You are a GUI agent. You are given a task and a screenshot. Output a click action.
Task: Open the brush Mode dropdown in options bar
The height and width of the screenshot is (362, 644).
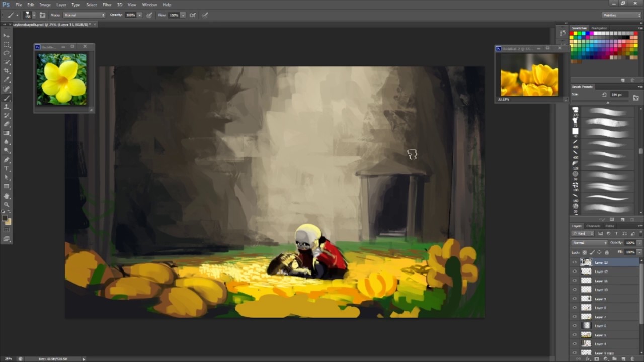[84, 15]
